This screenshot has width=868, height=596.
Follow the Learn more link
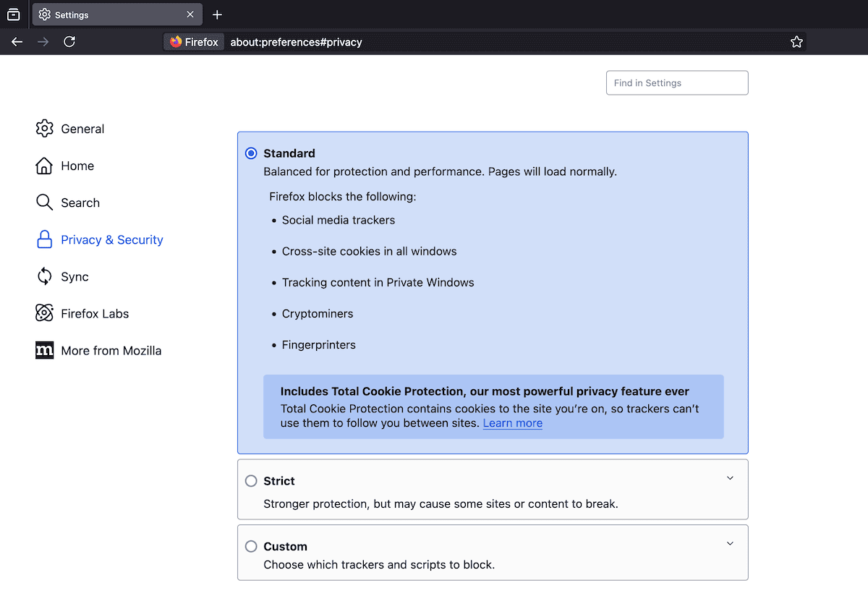(x=512, y=423)
